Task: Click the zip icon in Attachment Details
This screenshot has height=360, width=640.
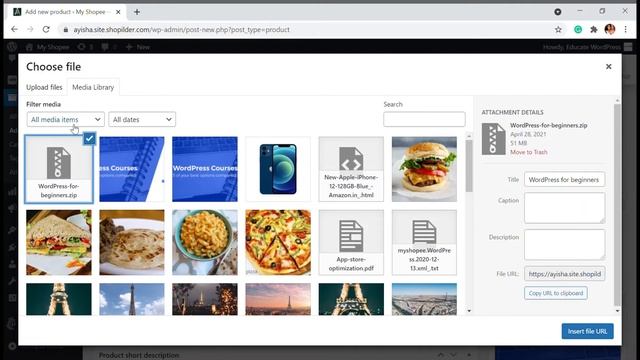Action: 493,139
